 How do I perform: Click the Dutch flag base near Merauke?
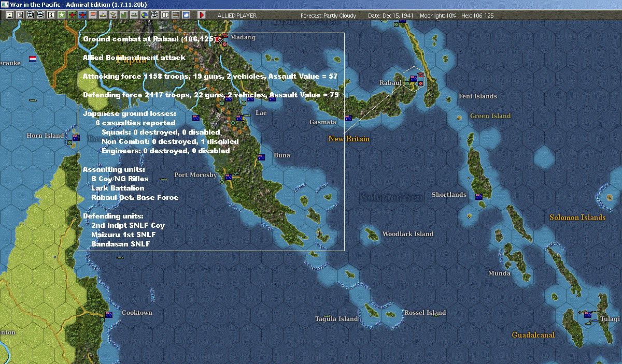point(33,59)
